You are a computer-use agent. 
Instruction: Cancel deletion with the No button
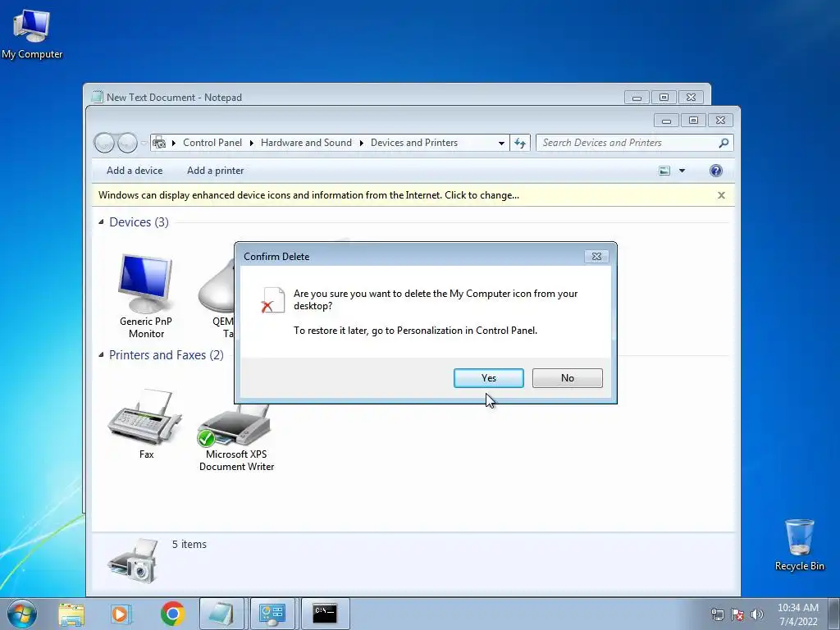point(568,377)
